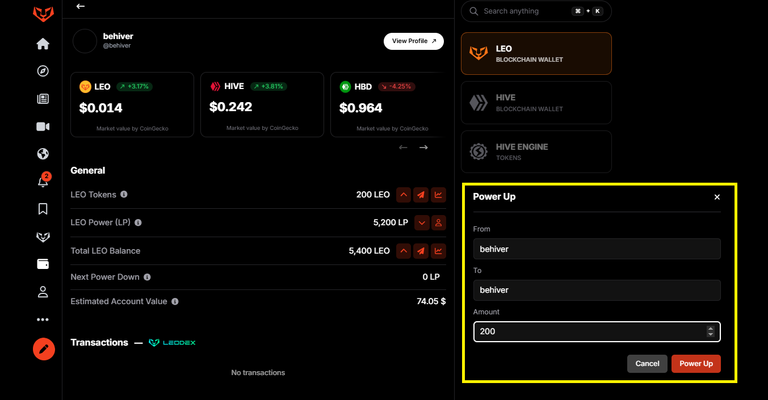The height and width of the screenshot is (400, 768).
Task: Click info icon beside Next Power Down
Action: (147, 277)
